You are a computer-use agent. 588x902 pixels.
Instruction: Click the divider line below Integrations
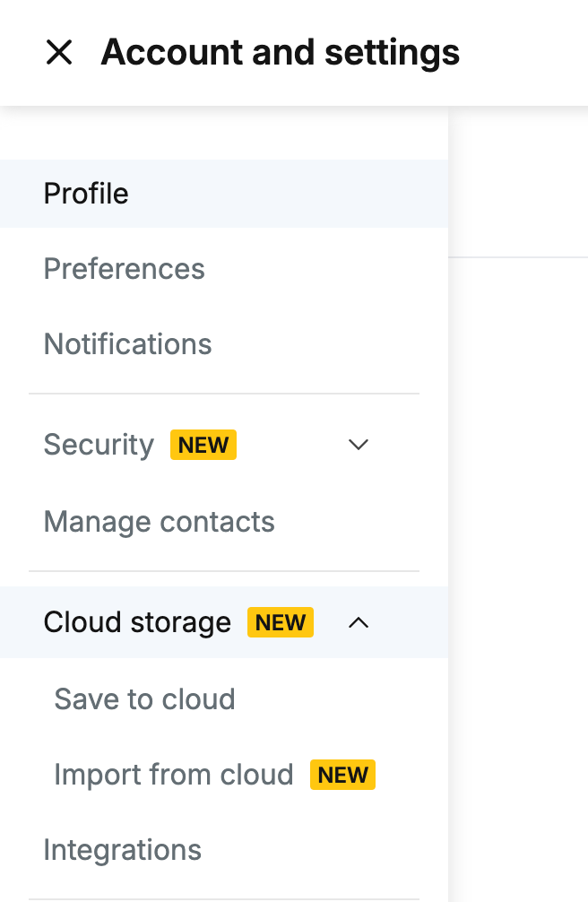(x=224, y=899)
